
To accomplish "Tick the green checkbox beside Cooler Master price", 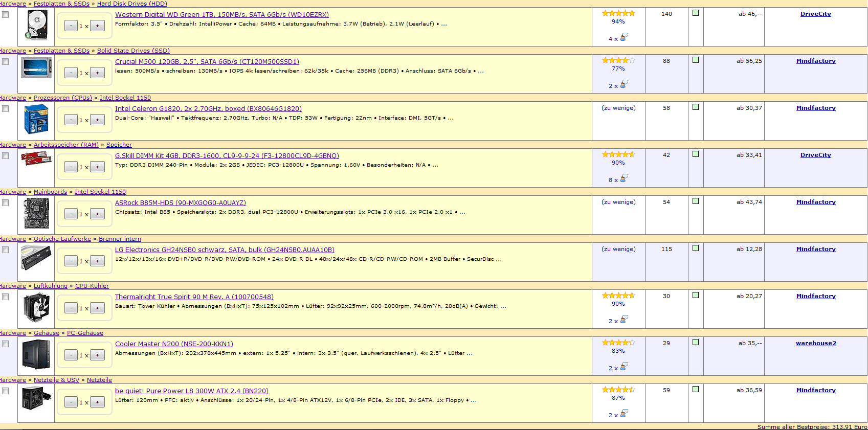I will [696, 342].
